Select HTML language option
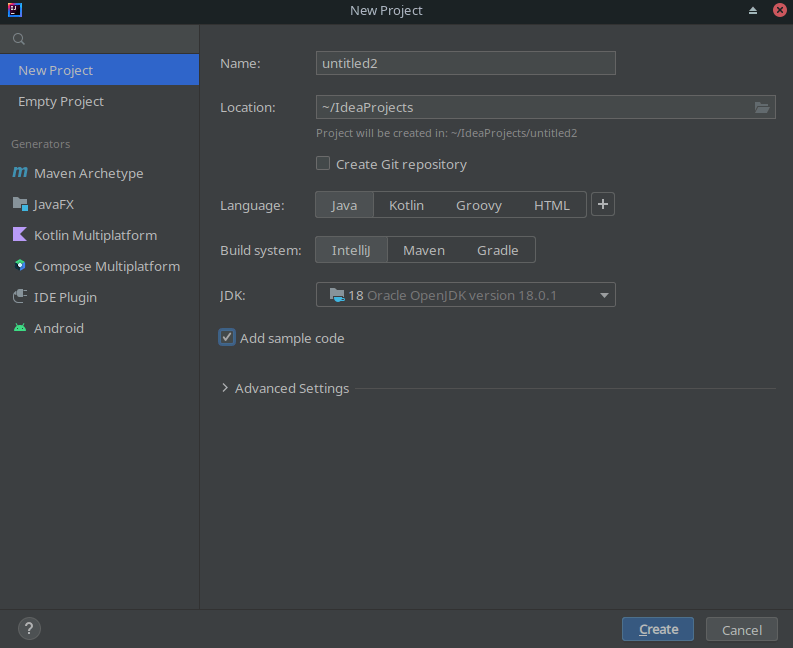This screenshot has height=648, width=793. 552,205
